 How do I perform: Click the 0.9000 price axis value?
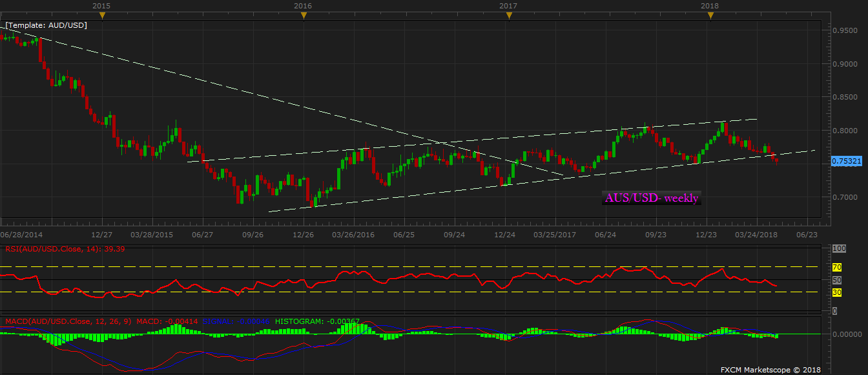click(x=844, y=64)
